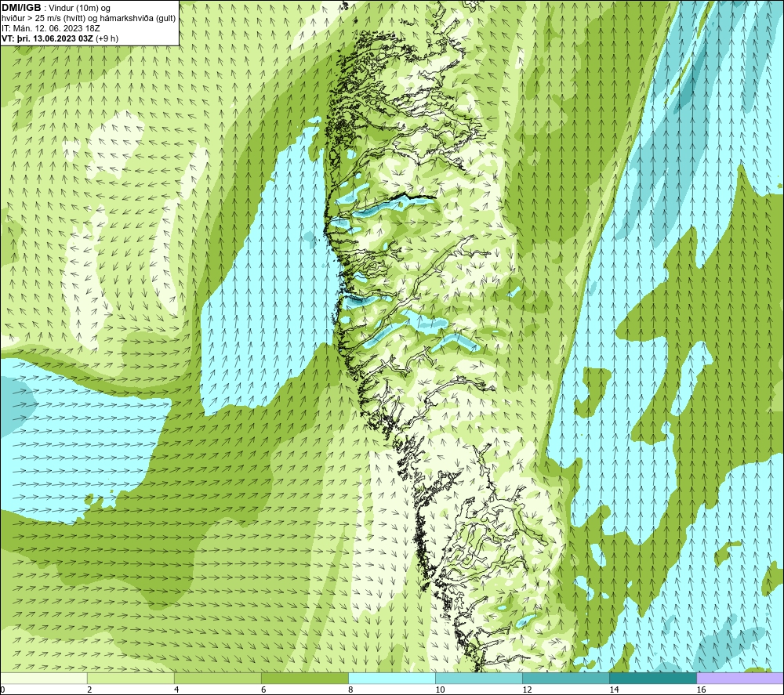This screenshot has width=784, height=695.
Task: Select the dark green 6–8 m/s legend swatch
Action: pyautogui.click(x=305, y=678)
